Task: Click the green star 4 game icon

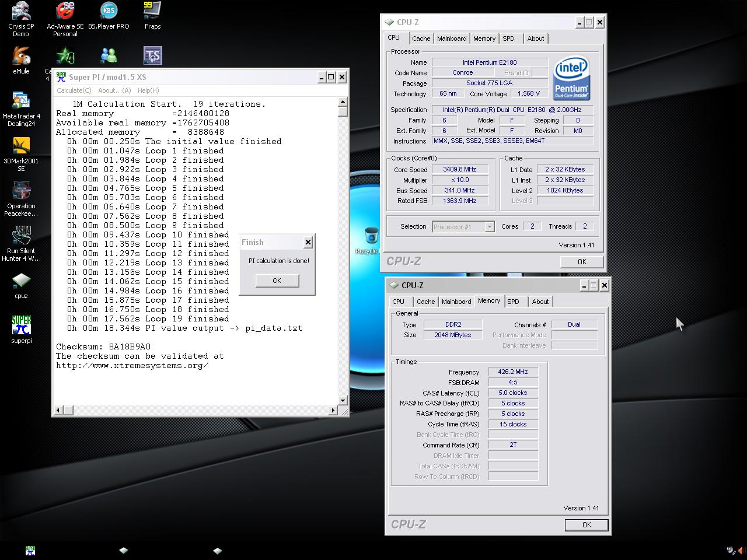Action: pyautogui.click(x=65, y=55)
